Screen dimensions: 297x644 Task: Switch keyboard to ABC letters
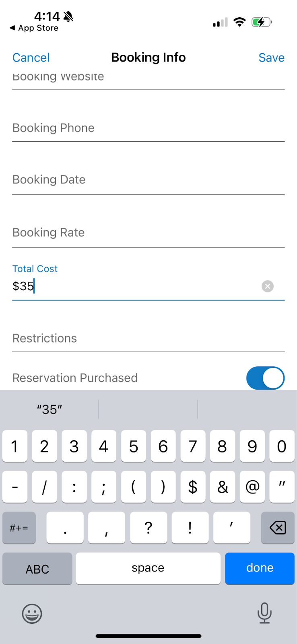[37, 568]
